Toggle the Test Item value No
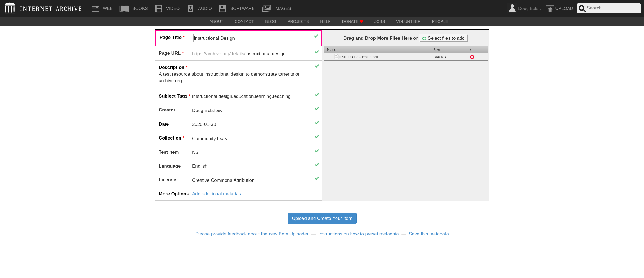This screenshot has width=644, height=278. click(195, 152)
